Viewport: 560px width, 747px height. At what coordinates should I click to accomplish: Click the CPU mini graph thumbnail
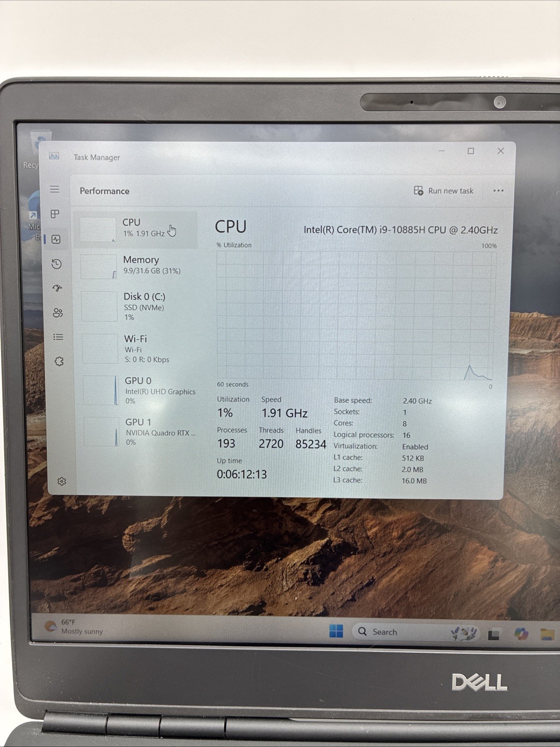point(98,230)
